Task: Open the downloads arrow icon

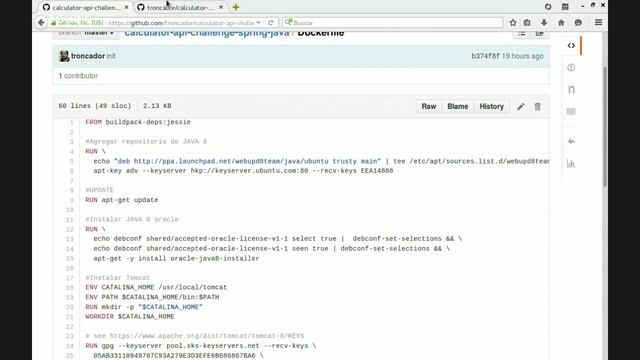Action: click(544, 23)
